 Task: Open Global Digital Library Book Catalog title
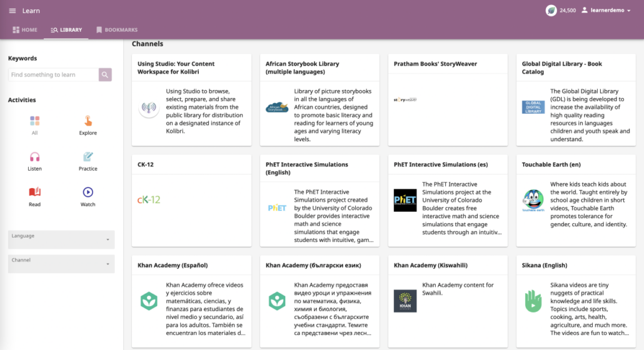click(562, 67)
